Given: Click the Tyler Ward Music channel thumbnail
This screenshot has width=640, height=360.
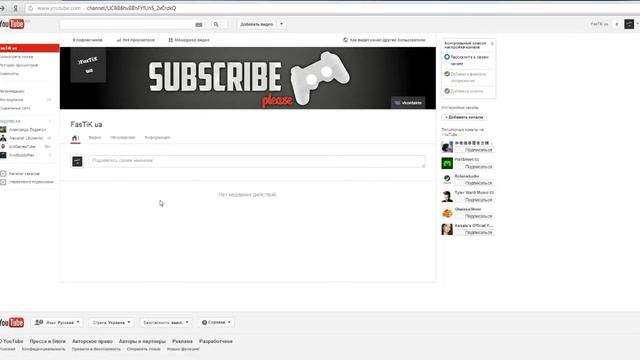Looking at the screenshot, I should point(447,196).
